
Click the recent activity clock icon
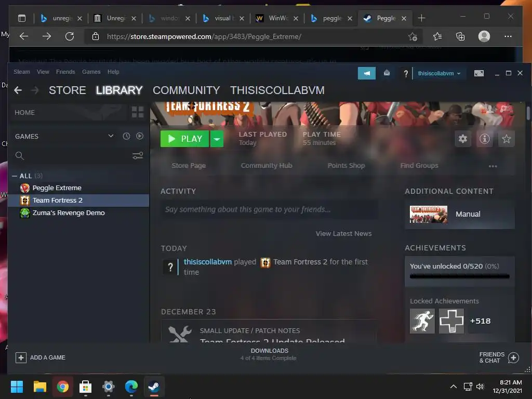coord(126,136)
